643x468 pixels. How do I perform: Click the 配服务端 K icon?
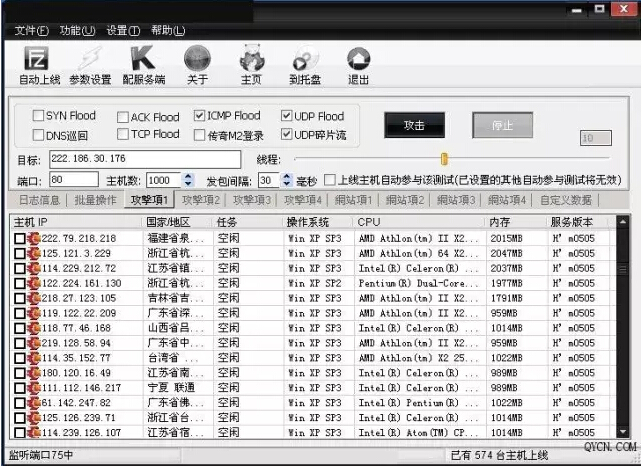pos(143,60)
